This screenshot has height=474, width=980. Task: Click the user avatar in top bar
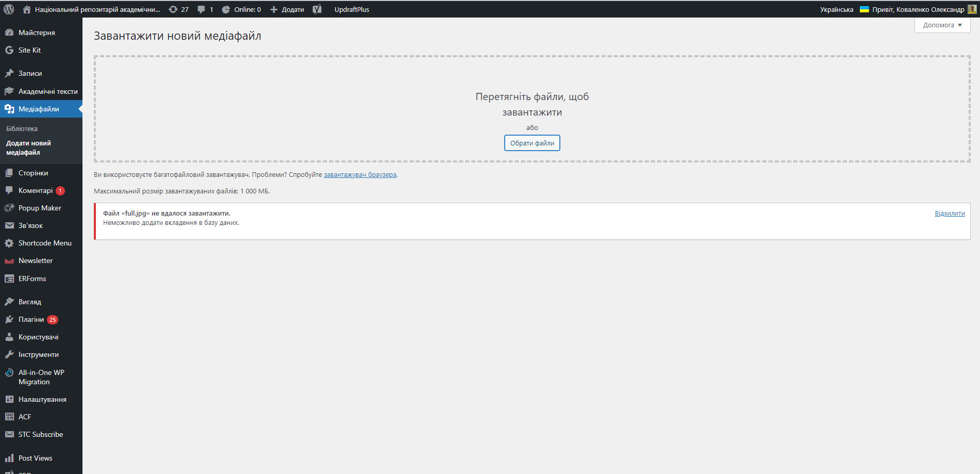972,9
